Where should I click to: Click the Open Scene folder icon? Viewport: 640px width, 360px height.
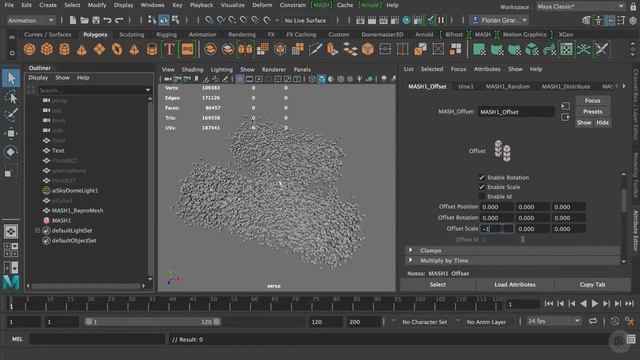84,20
